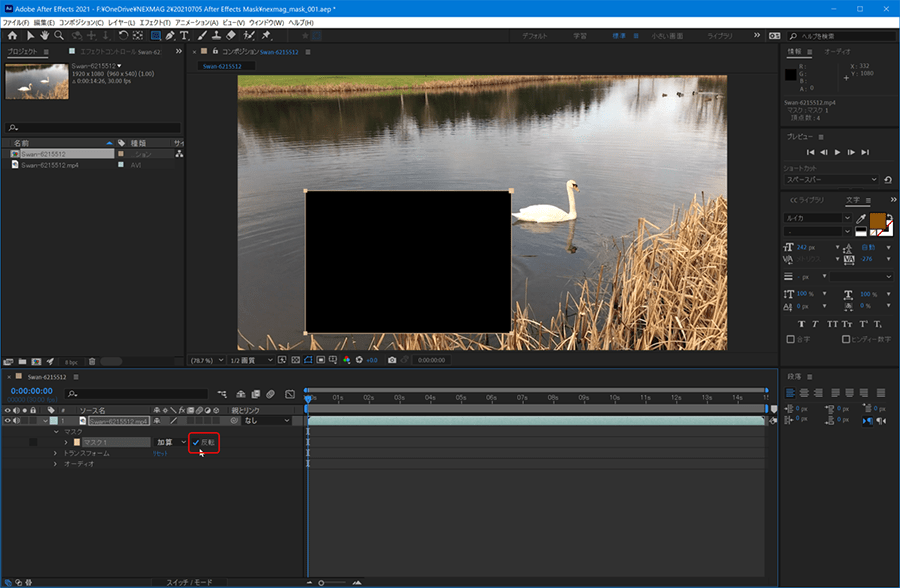Hide the Swan-6215512.mp4 layer with the eye toggle
The image size is (900, 588).
pos(9,418)
